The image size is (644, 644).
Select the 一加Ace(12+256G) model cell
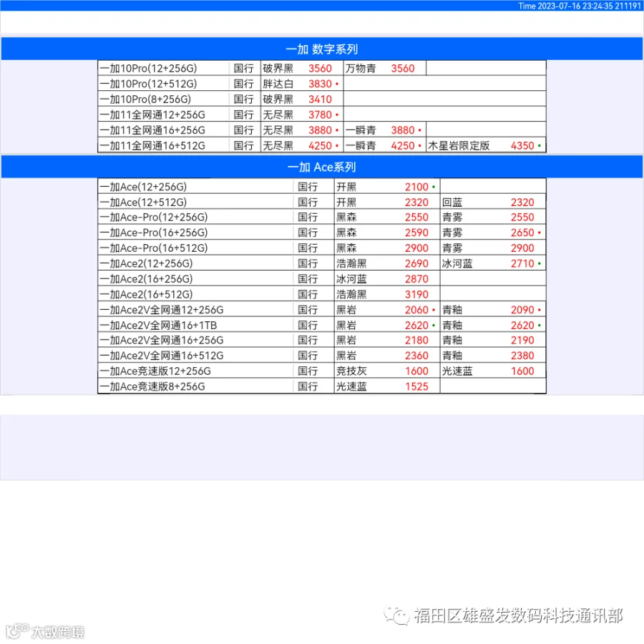point(196,187)
